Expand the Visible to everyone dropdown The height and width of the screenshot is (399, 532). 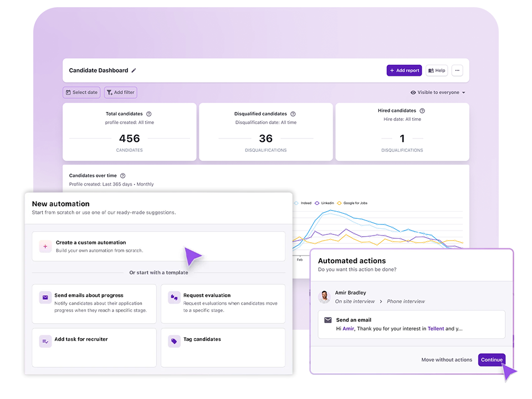438,93
